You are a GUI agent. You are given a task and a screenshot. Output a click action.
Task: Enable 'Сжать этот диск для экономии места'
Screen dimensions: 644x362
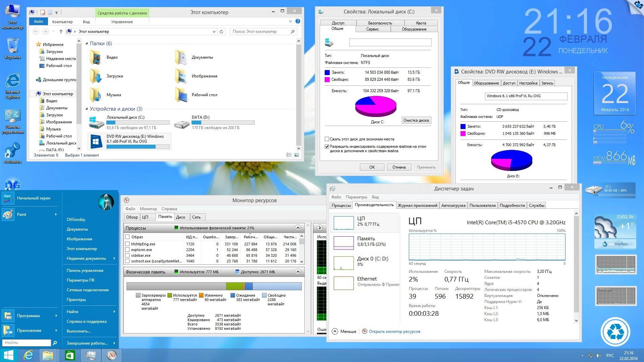[x=326, y=139]
